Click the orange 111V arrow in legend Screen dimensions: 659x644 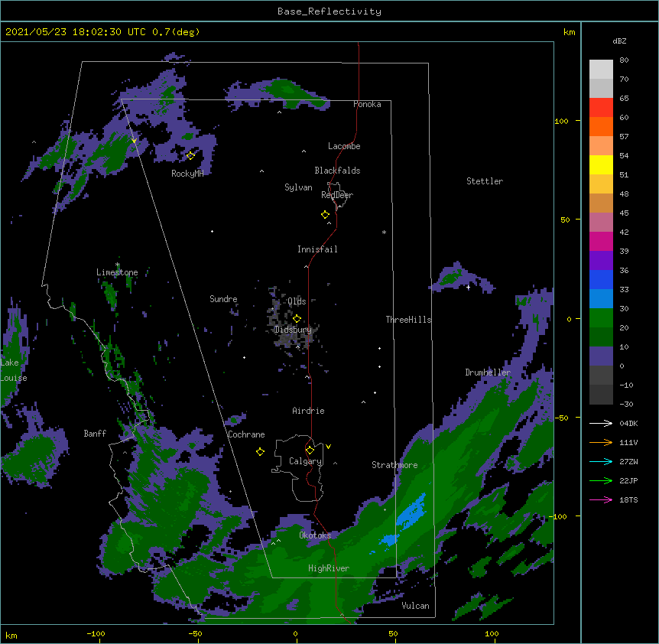click(601, 442)
